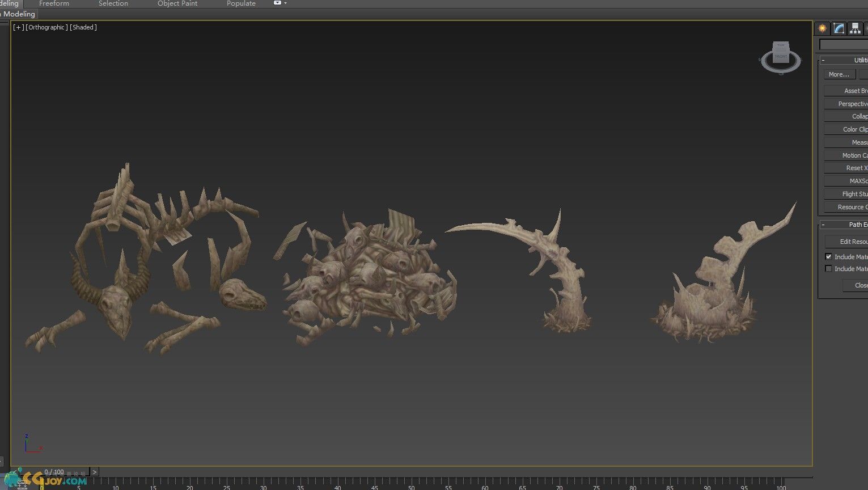Open the Measure utility
The image size is (868, 490).
[x=846, y=142]
